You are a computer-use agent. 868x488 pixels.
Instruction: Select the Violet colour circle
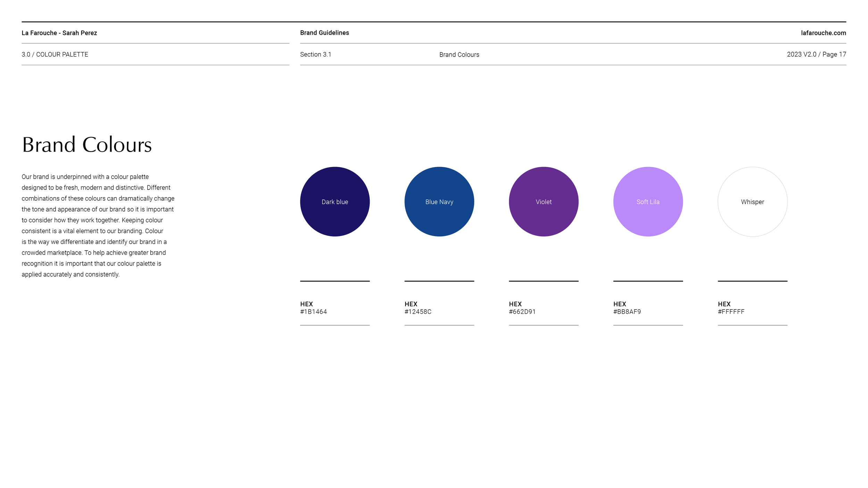tap(543, 202)
